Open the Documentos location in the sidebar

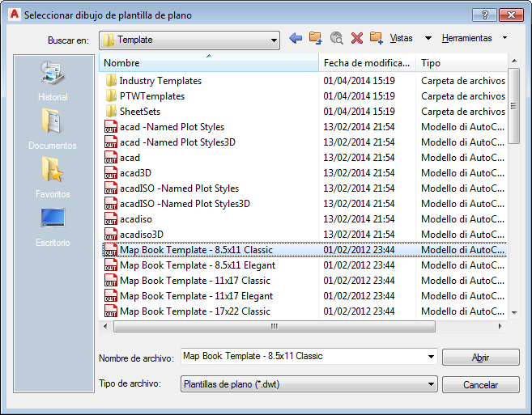[x=53, y=129]
